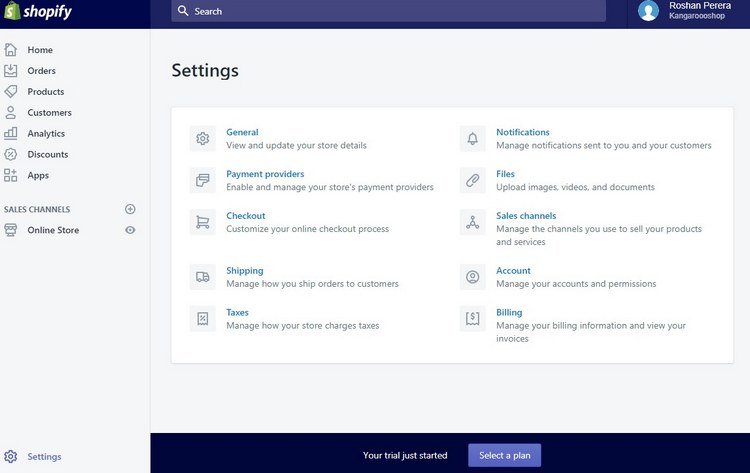Screen dimensions: 750x473
Task: Select the Sales channels network icon
Action: click(x=473, y=222)
